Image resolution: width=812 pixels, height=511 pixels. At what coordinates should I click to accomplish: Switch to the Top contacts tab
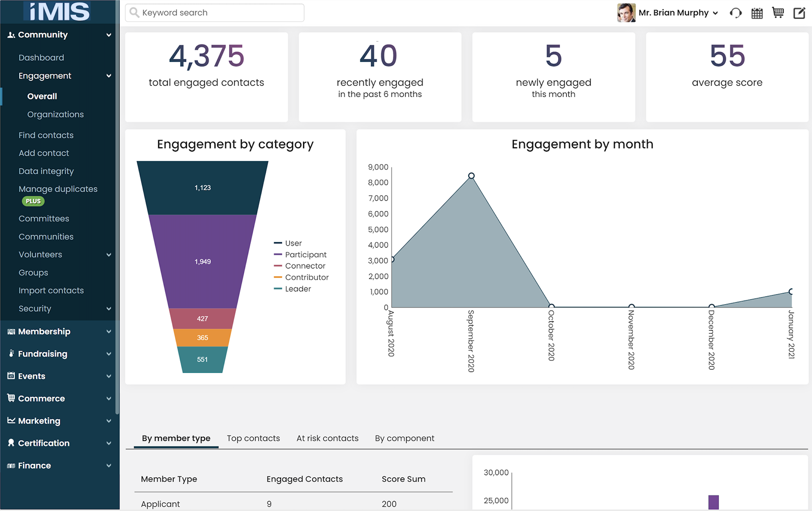pos(253,438)
